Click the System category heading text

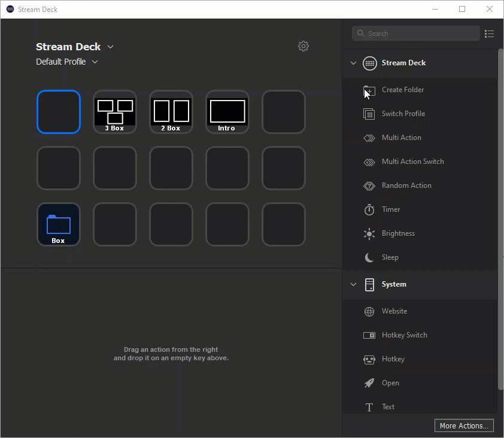click(x=394, y=284)
